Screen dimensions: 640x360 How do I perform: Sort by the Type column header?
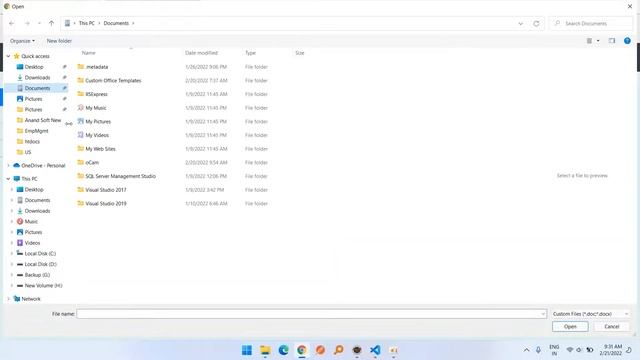tap(250, 53)
